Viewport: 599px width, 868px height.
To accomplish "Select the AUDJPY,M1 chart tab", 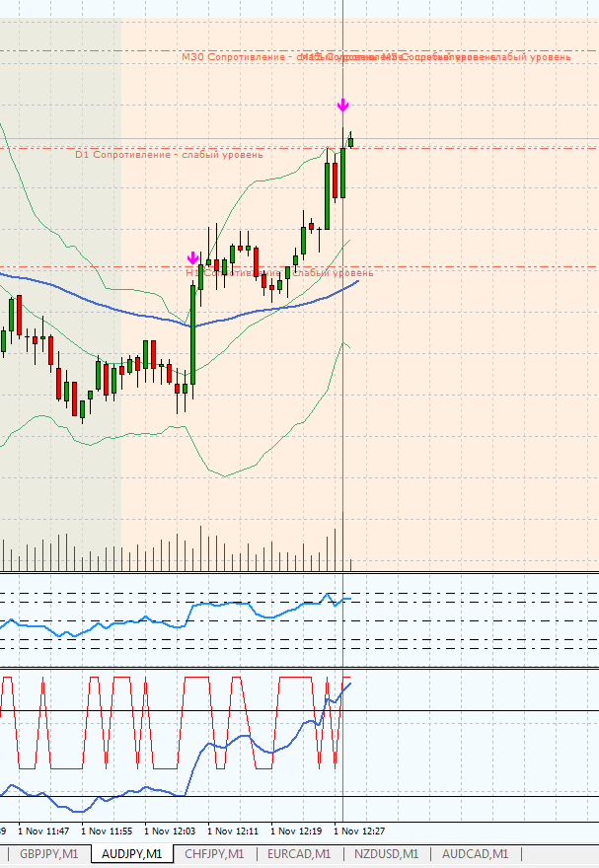I will point(131,854).
